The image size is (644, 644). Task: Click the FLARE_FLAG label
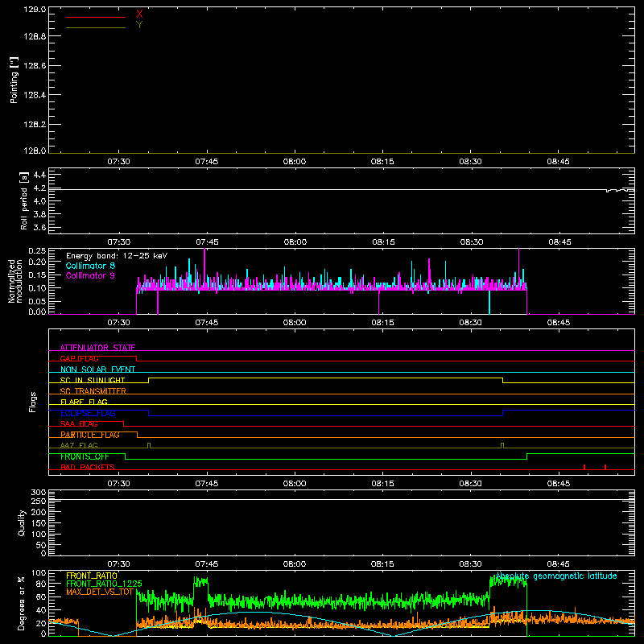coord(84,402)
